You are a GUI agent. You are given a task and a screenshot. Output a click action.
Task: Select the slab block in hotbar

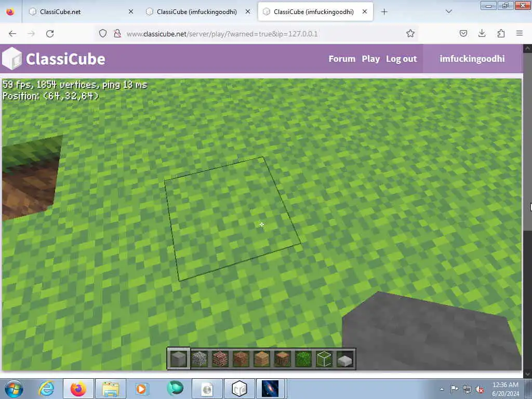(x=345, y=360)
